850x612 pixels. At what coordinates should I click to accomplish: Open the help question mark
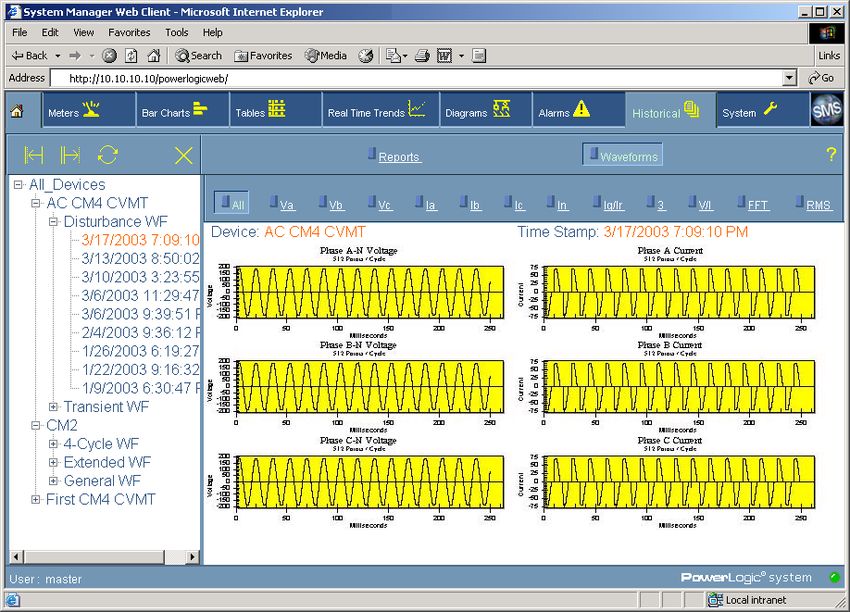pyautogui.click(x=831, y=154)
